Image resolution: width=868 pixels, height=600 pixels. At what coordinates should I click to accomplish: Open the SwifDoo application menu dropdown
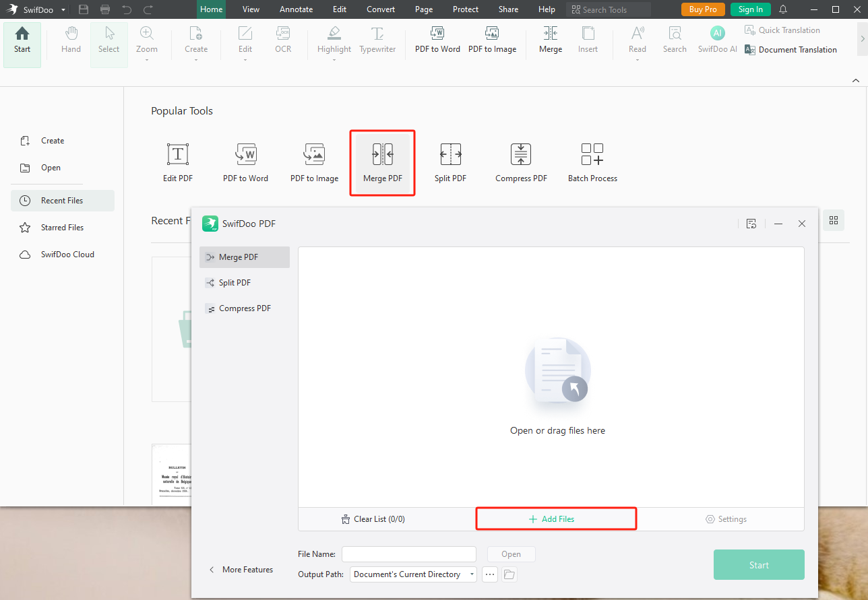(64, 9)
